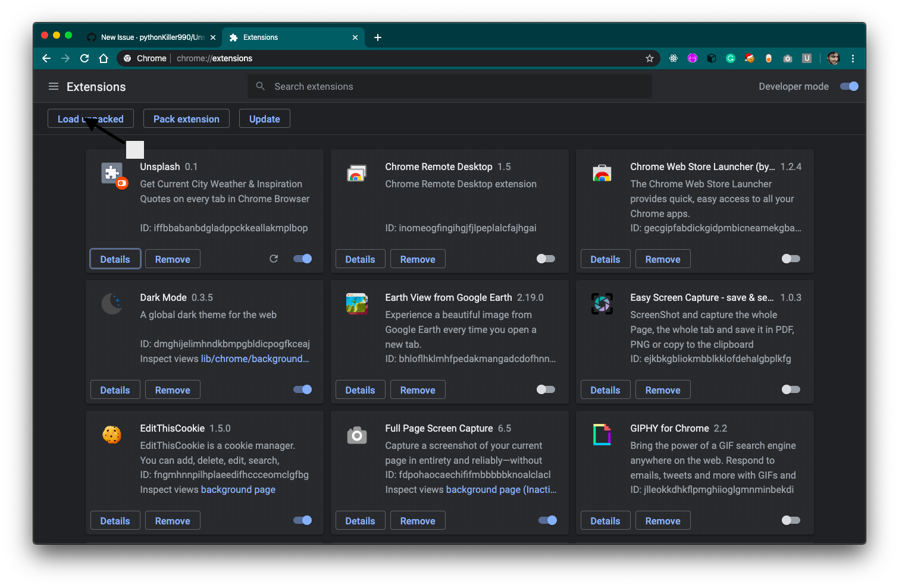Viewport: 899px width, 588px height.
Task: Open the EditThisCookie toolbar icon
Action: point(750,58)
